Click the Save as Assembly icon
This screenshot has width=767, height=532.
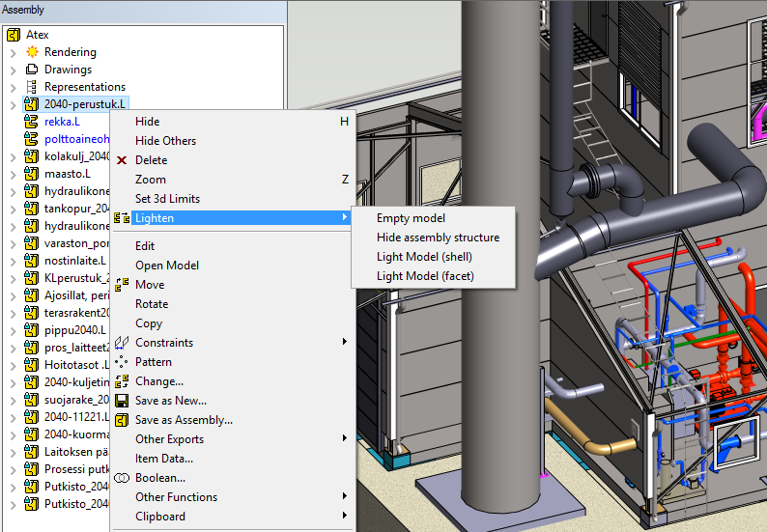tap(122, 420)
